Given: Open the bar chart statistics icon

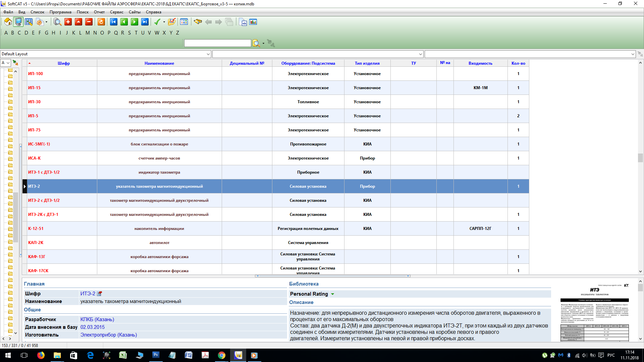Looking at the screenshot, I should (253, 22).
